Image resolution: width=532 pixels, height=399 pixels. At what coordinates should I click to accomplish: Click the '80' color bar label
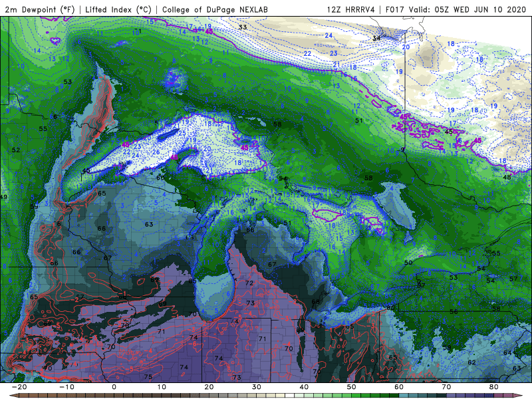click(494, 387)
